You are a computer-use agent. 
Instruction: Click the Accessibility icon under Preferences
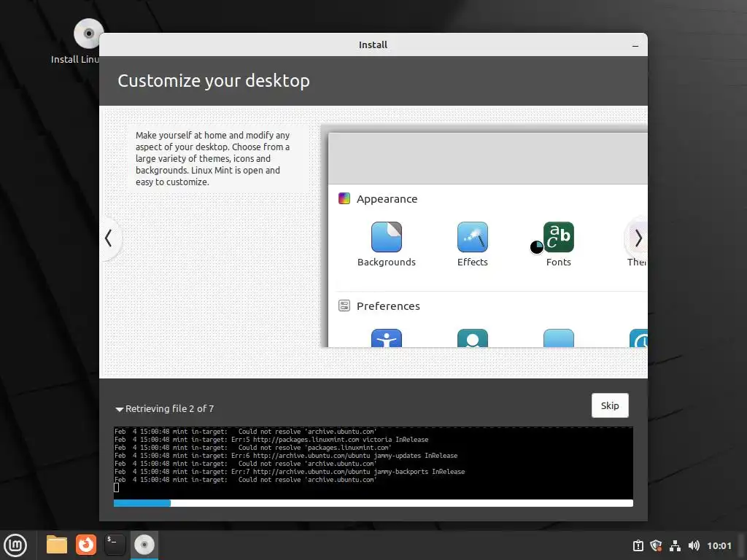pyautogui.click(x=387, y=338)
